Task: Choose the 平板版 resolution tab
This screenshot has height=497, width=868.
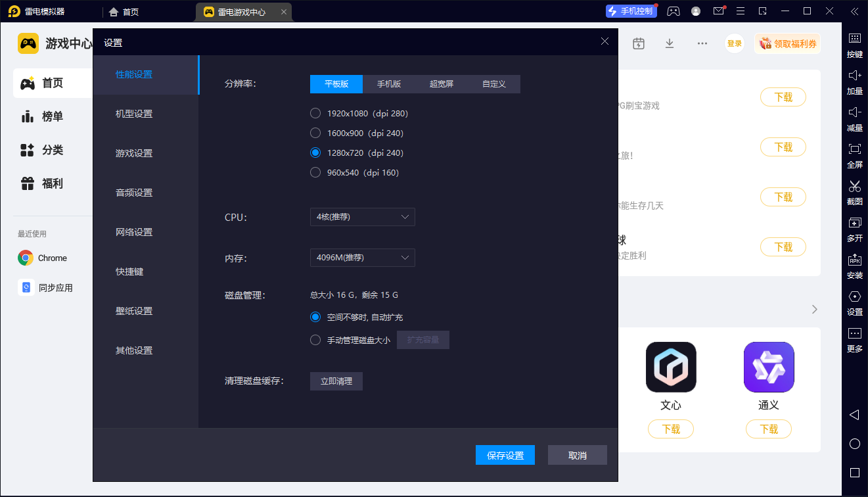Action: click(x=336, y=84)
